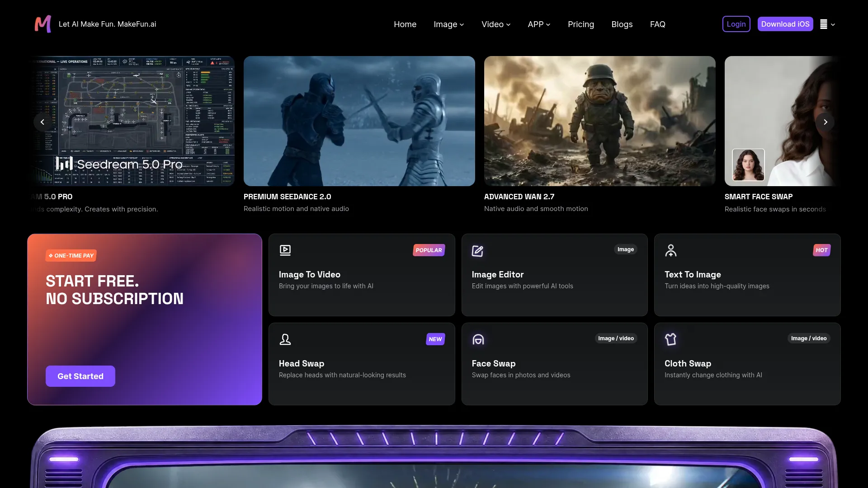
Task: Click the POPULAR badge
Action: 429,250
